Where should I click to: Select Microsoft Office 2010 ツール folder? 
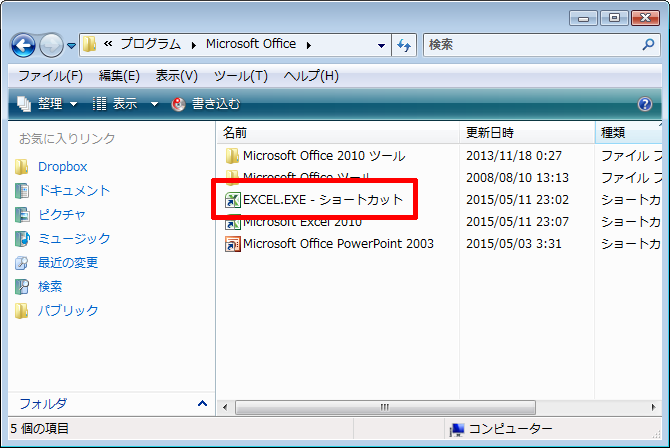[x=323, y=156]
